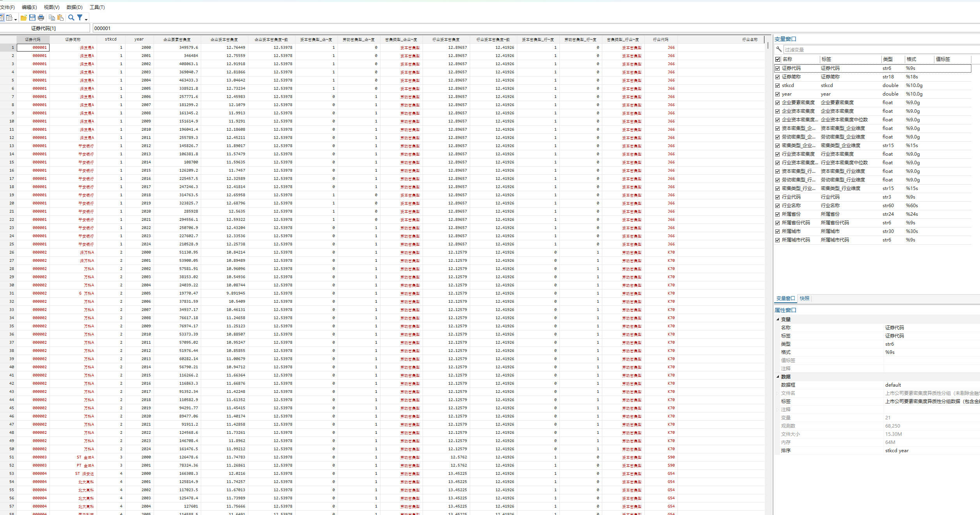Click the save dataset floppy icon
Screen dimensions: 980x515
tap(32, 18)
